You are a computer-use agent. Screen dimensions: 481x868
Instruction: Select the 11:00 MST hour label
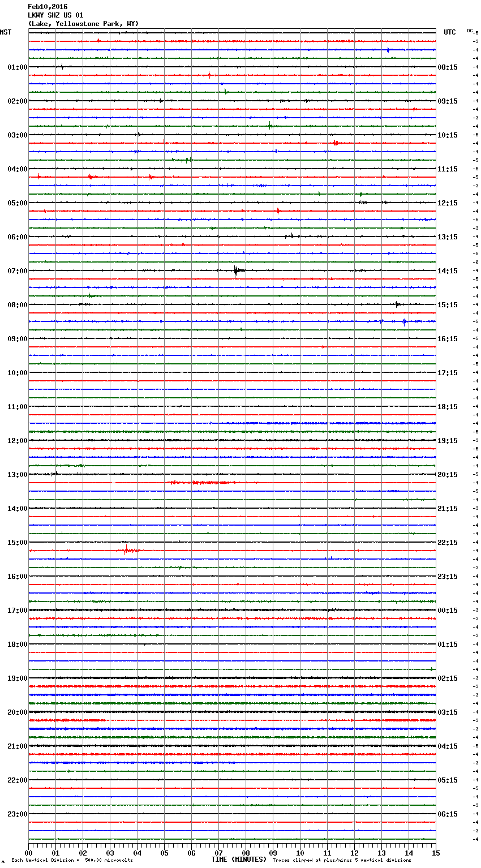[18, 407]
